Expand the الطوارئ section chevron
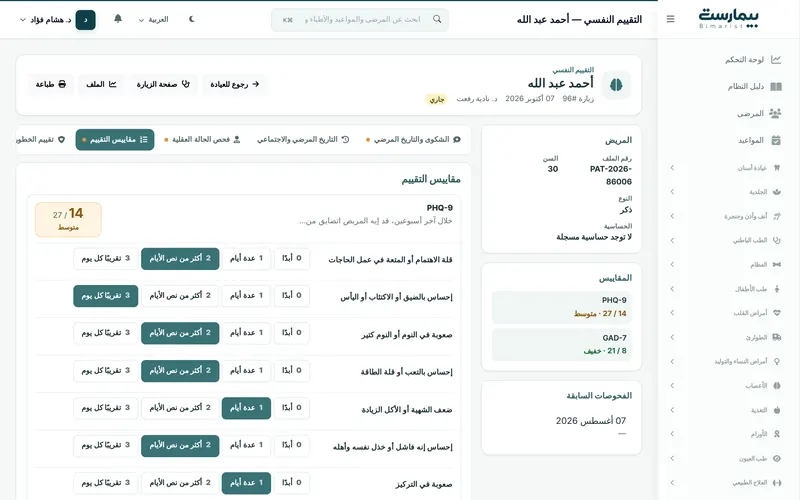This screenshot has height=500, width=800. coord(672,337)
